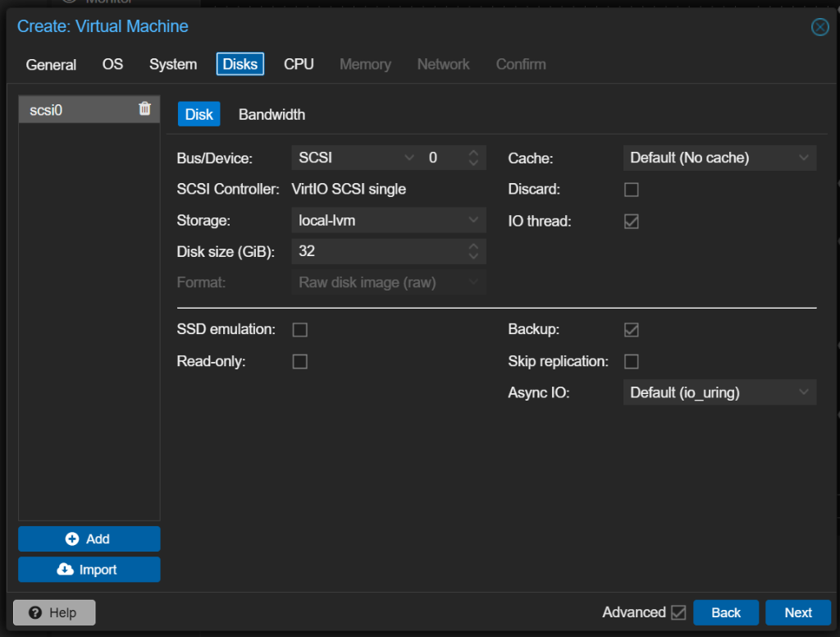Viewport: 840px width, 637px height.
Task: Select the Disks tab
Action: (240, 64)
